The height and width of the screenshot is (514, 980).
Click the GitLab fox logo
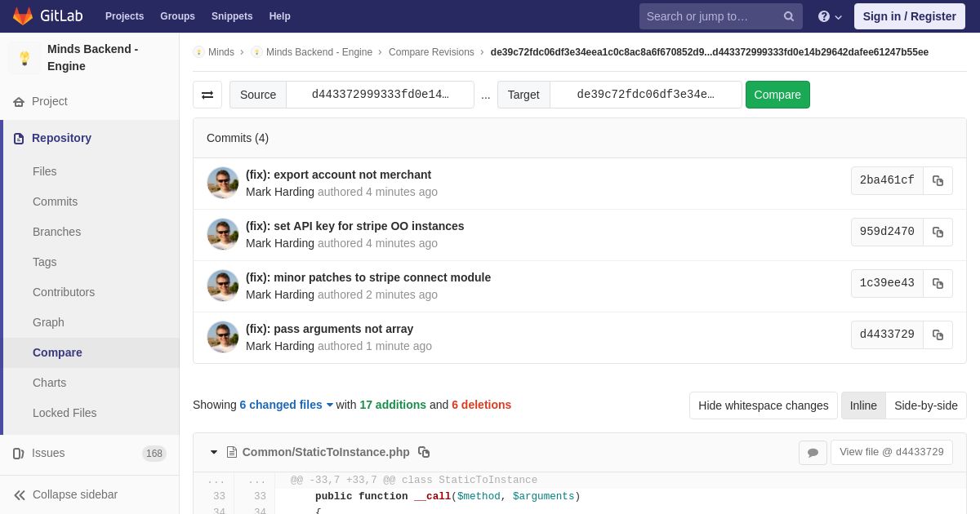coord(23,16)
